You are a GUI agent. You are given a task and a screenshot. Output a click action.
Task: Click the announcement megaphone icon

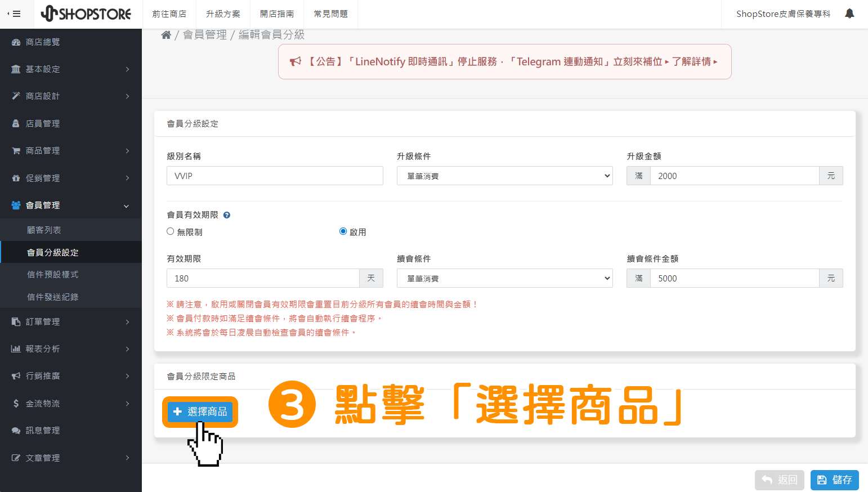pos(296,61)
